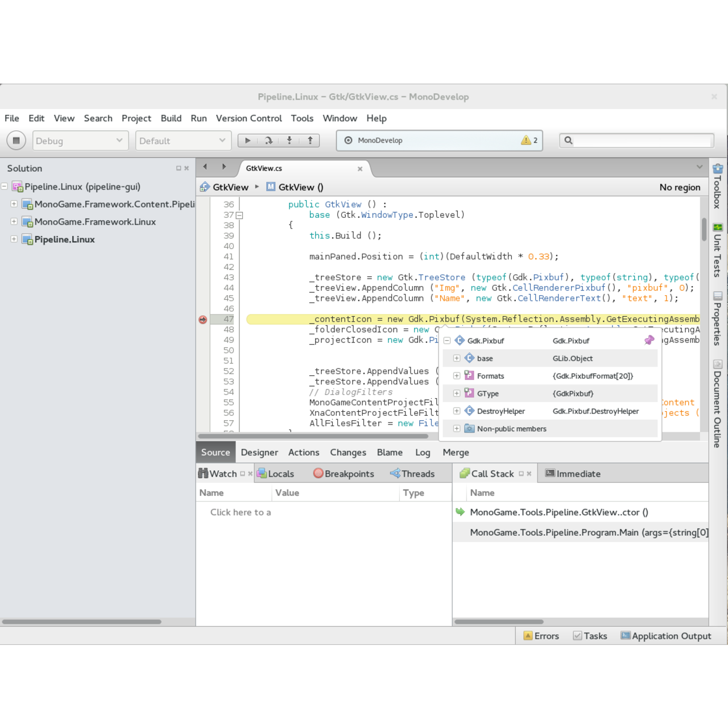Click the Continue execution play icon
The height and width of the screenshot is (728, 728).
(247, 140)
